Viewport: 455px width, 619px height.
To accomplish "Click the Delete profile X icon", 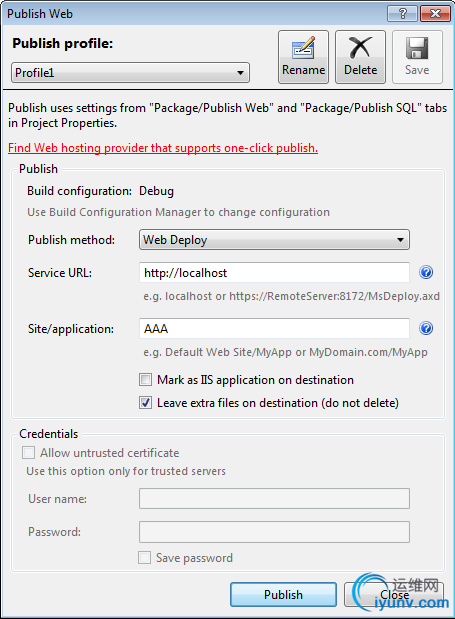I will click(x=360, y=47).
